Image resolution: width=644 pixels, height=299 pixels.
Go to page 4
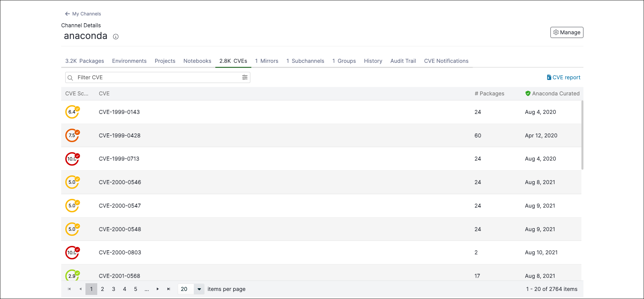(x=124, y=289)
